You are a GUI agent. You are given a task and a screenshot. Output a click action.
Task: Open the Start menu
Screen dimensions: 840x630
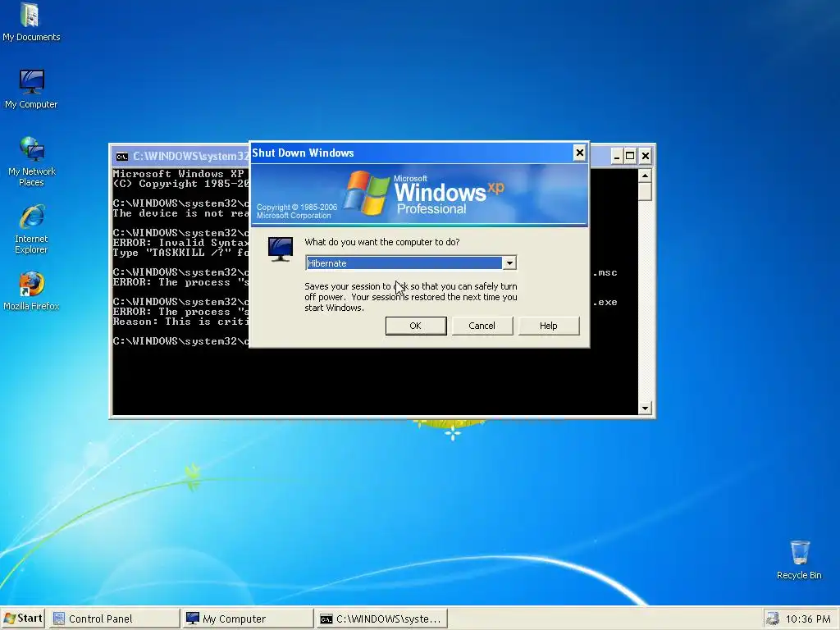point(22,619)
